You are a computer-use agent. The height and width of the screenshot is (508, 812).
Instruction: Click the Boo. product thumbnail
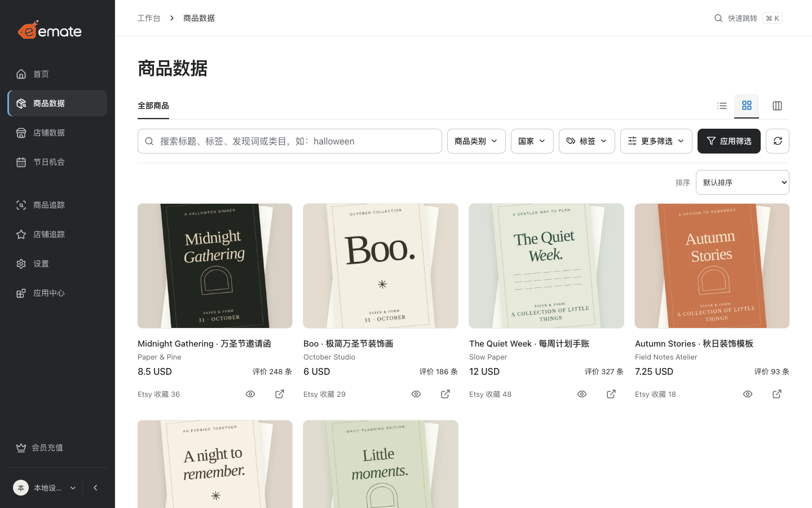(x=381, y=266)
